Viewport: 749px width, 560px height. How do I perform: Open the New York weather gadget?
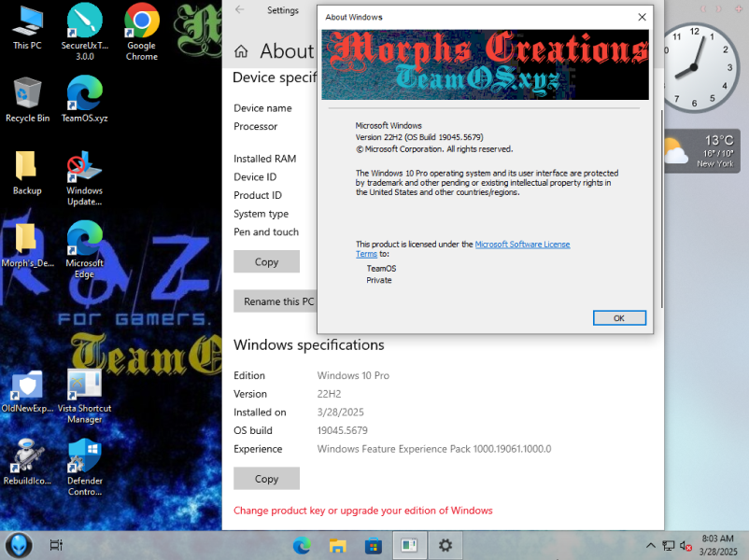click(x=701, y=151)
